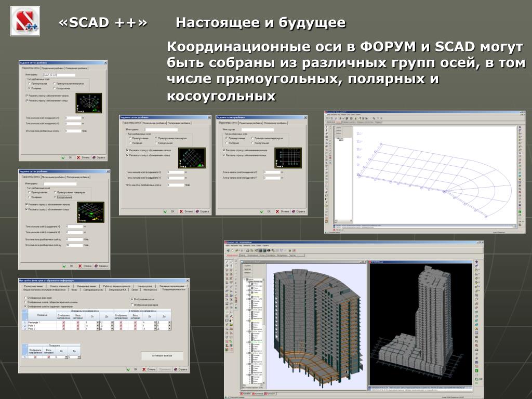Click "Отмена" in the filter settings dialog
Viewport: 532px width, 399px height.
pyautogui.click(x=149, y=369)
